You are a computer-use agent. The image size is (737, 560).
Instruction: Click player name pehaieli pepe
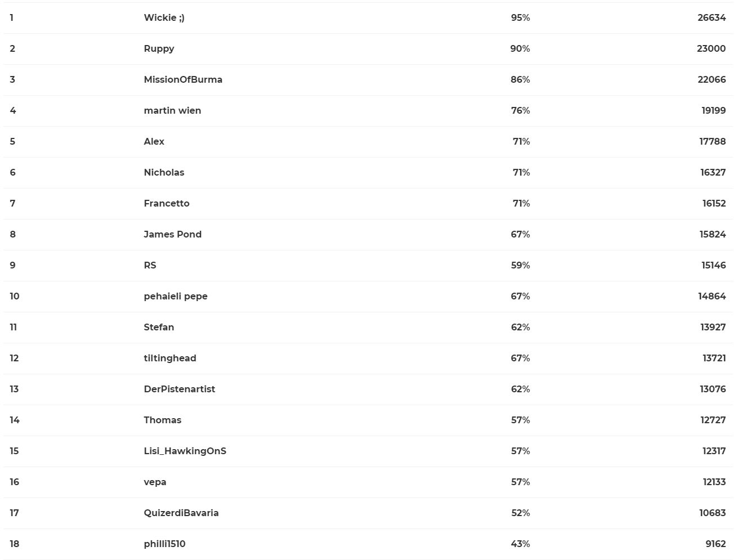point(176,297)
